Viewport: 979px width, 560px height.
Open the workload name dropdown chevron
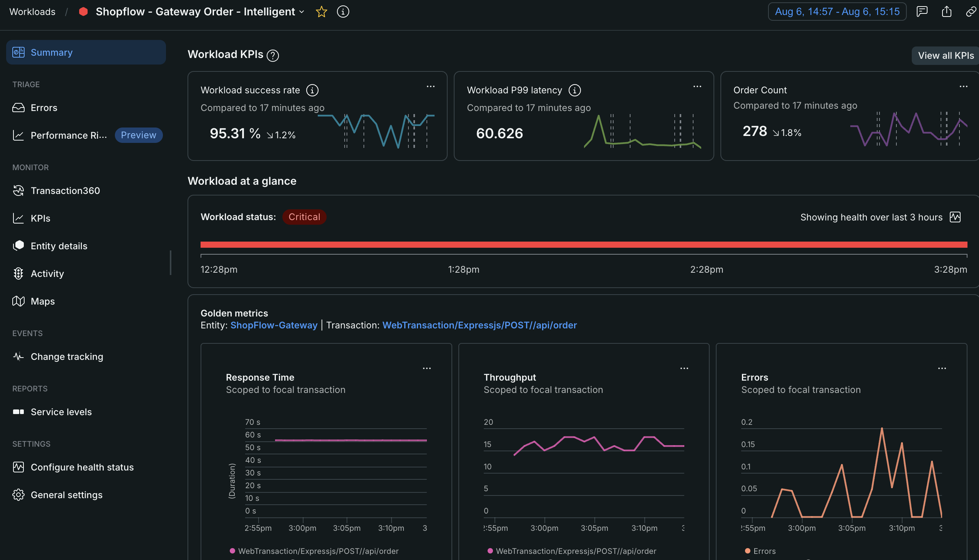(302, 12)
